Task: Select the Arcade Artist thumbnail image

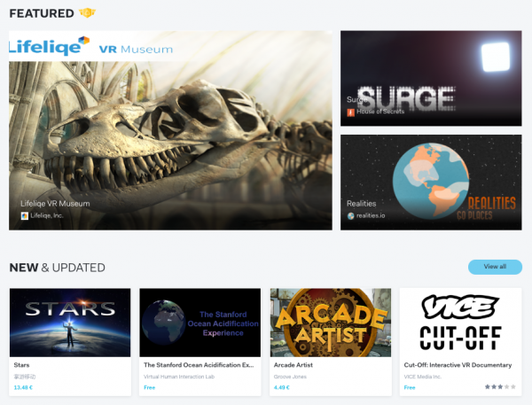Action: 330,323
